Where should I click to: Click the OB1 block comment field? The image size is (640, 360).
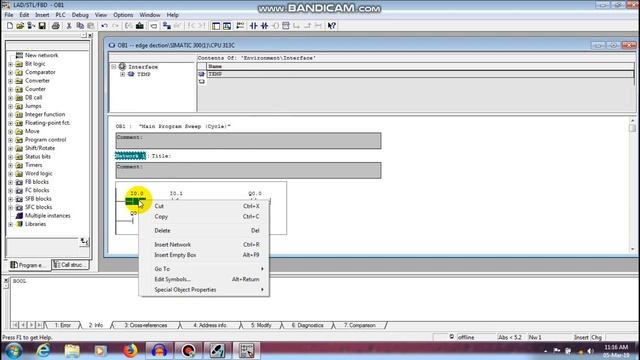(248, 141)
